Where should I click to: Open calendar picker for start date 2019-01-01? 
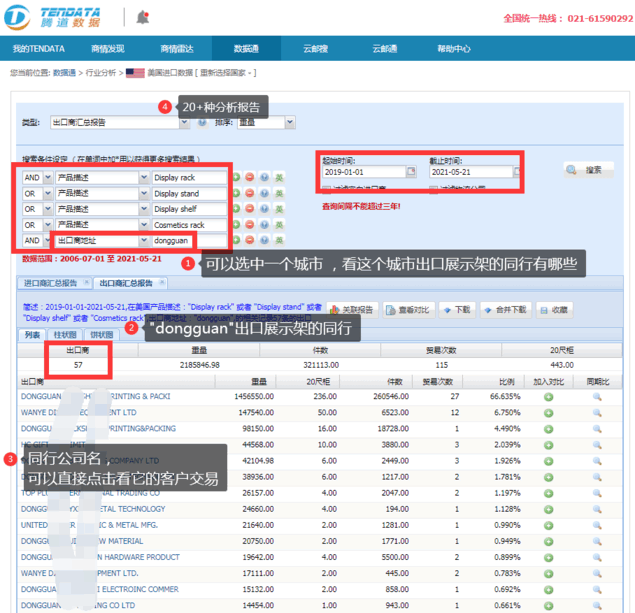point(411,172)
